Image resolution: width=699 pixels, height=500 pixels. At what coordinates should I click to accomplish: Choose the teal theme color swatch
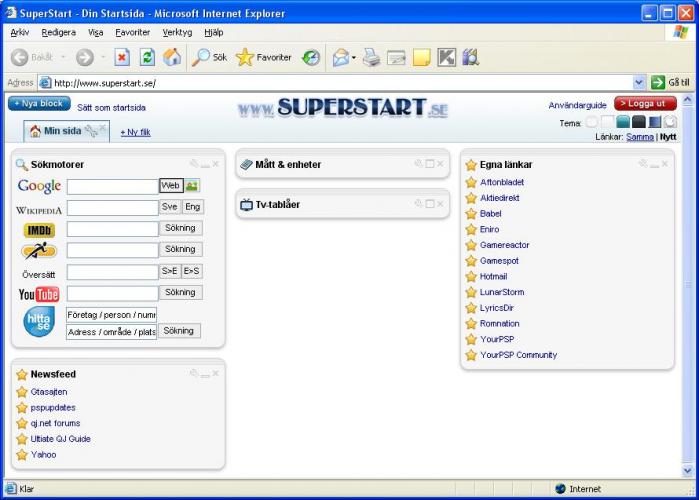[x=623, y=122]
